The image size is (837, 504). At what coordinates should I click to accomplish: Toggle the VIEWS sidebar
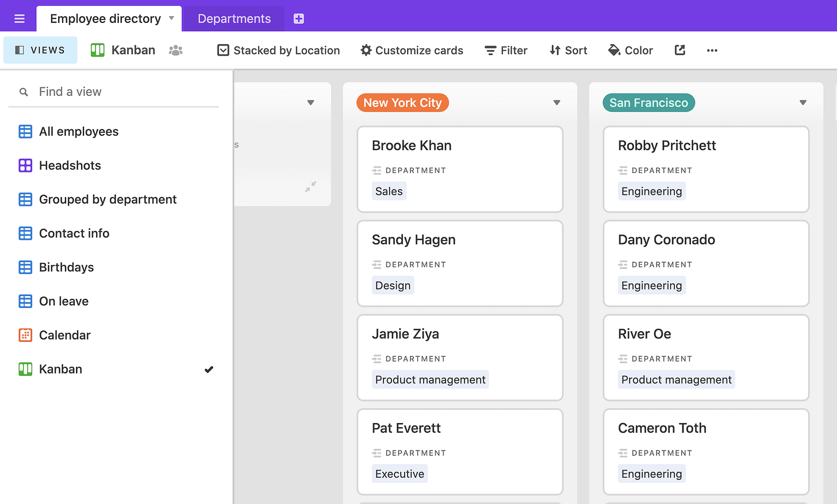point(40,50)
